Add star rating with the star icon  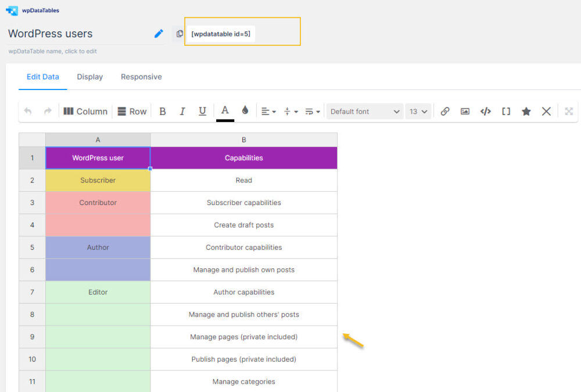[x=526, y=112]
